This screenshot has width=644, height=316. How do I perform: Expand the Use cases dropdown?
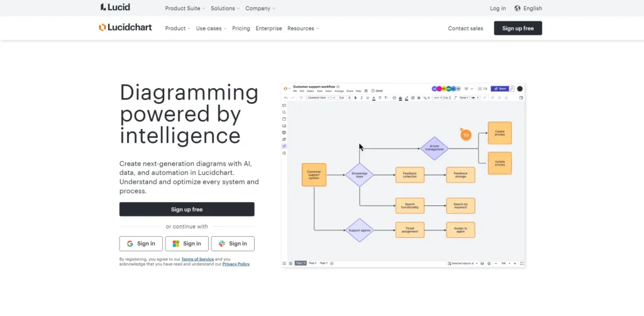[211, 28]
